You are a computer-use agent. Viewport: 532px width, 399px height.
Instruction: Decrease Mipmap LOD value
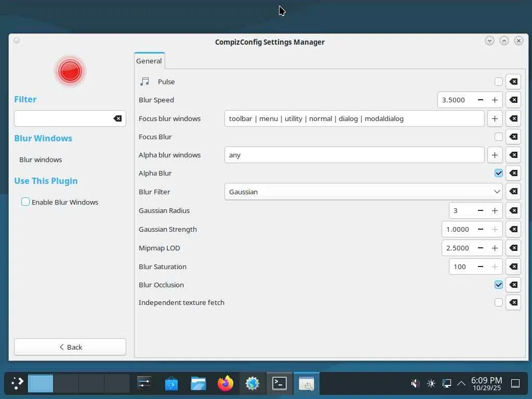click(481, 248)
